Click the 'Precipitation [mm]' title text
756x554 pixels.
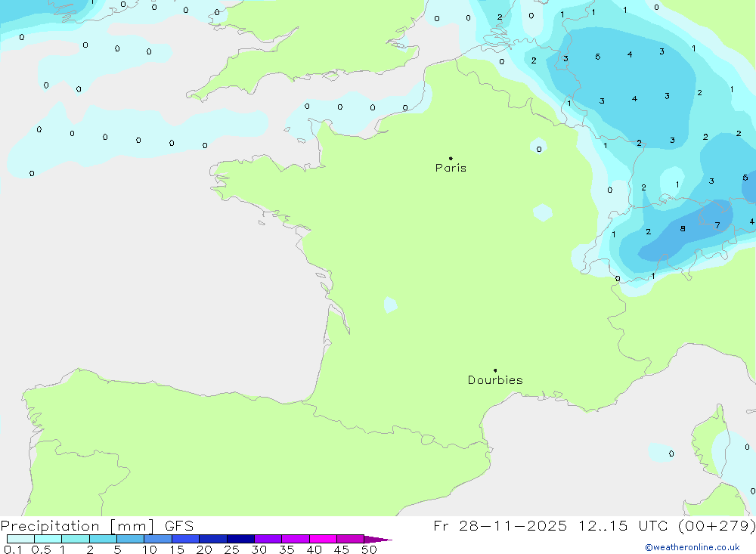coord(77,526)
